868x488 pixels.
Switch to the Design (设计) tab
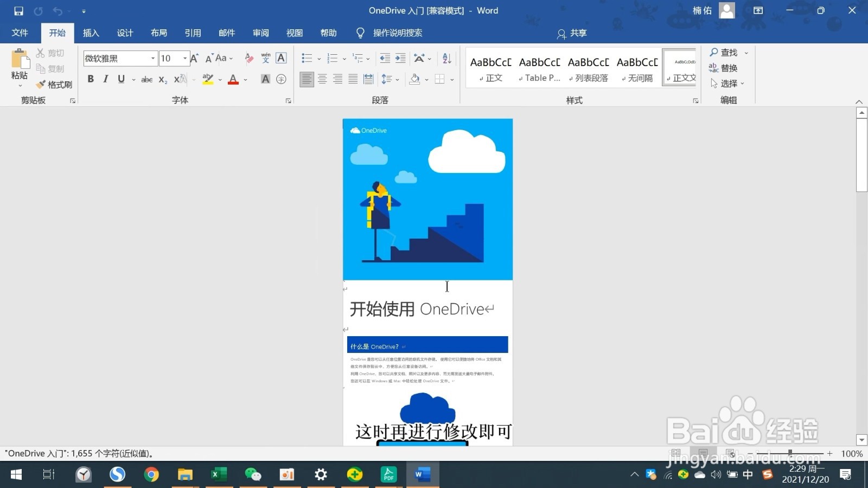pos(125,33)
